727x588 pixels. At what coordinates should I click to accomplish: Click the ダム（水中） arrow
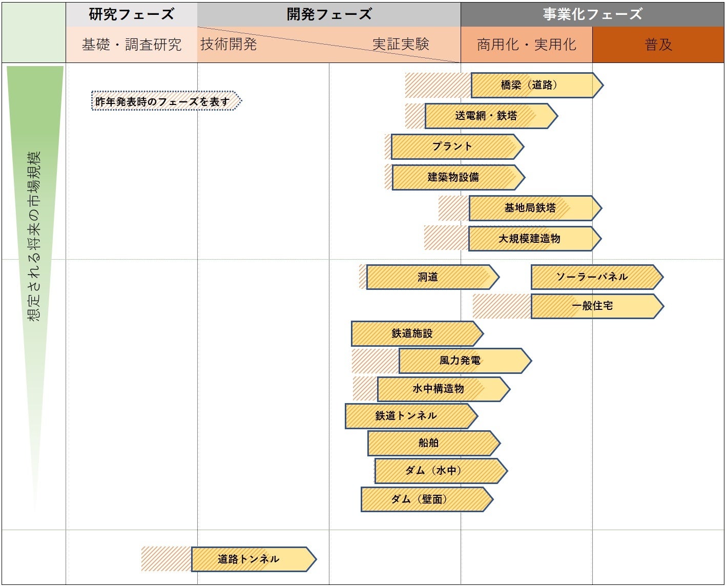[x=441, y=471]
